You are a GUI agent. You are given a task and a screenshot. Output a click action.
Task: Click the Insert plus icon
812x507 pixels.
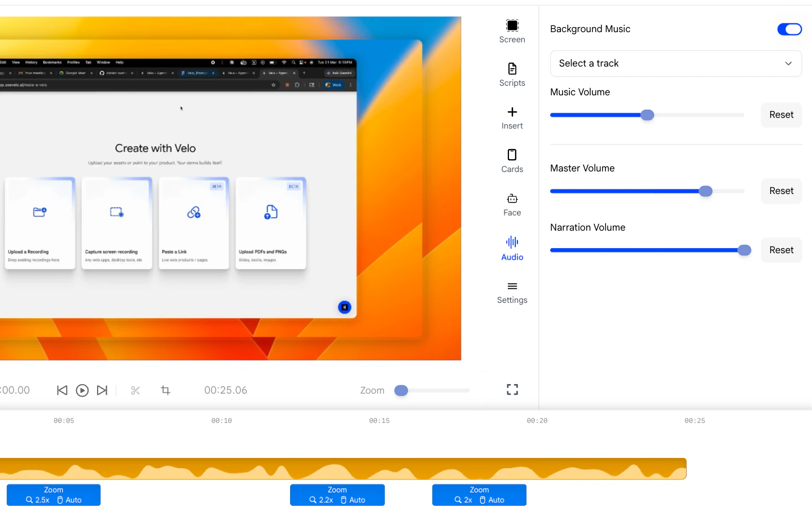point(512,112)
